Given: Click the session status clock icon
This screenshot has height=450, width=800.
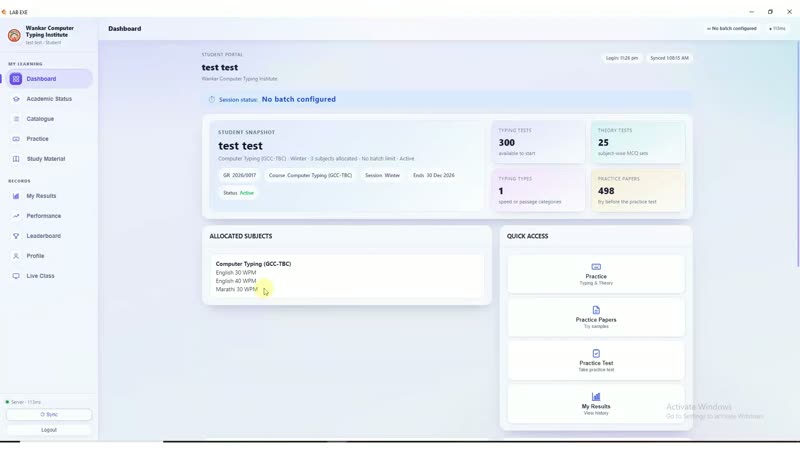Looking at the screenshot, I should click(212, 99).
